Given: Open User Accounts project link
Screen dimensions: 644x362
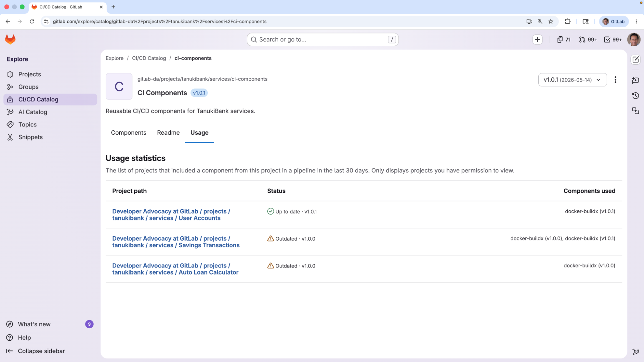Looking at the screenshot, I should click(171, 215).
